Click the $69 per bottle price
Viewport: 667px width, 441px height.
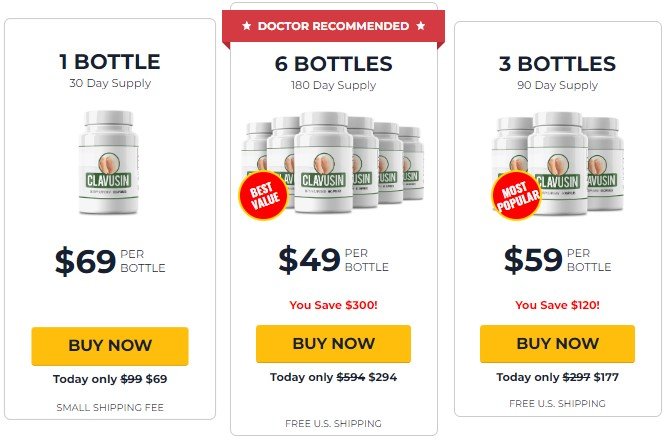click(x=110, y=261)
